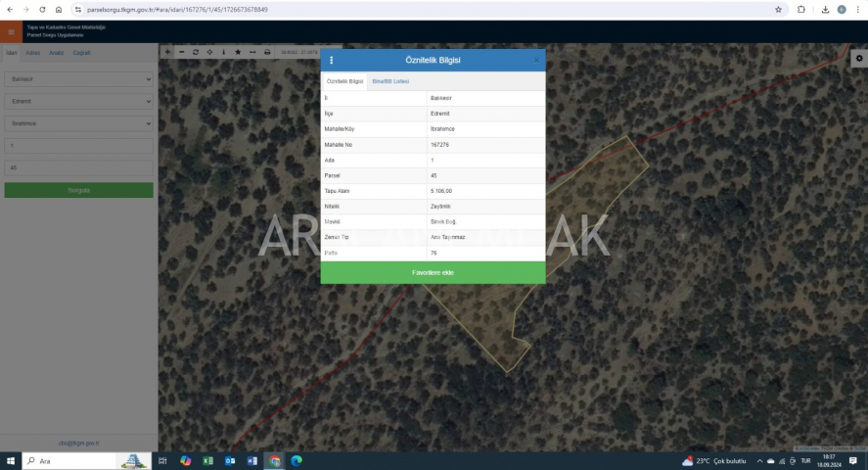Print the map using printer icon
The image size is (868, 470).
coord(267,52)
